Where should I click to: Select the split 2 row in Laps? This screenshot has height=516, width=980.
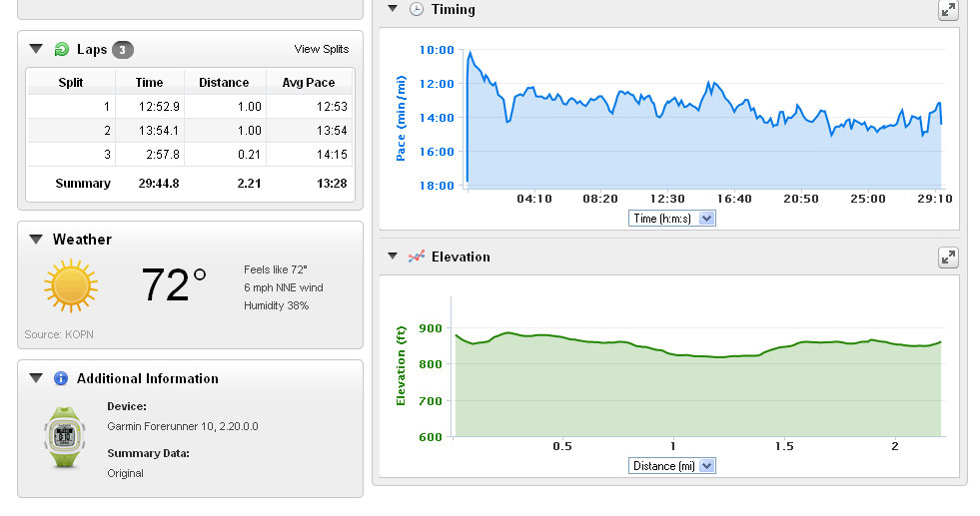190,131
